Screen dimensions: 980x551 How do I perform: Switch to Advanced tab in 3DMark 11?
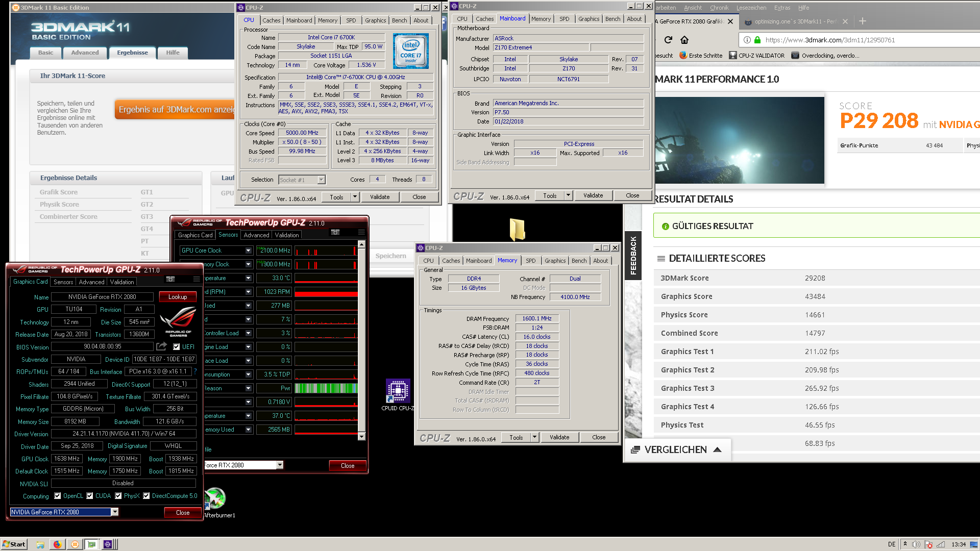(x=85, y=53)
